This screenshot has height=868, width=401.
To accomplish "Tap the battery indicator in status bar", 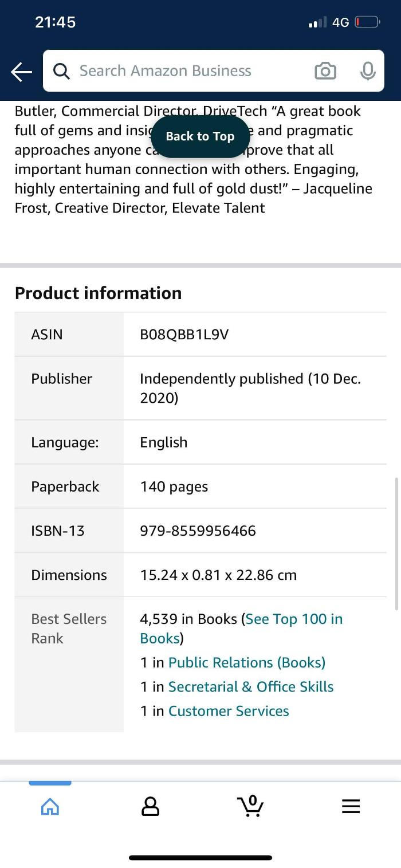I will click(367, 22).
